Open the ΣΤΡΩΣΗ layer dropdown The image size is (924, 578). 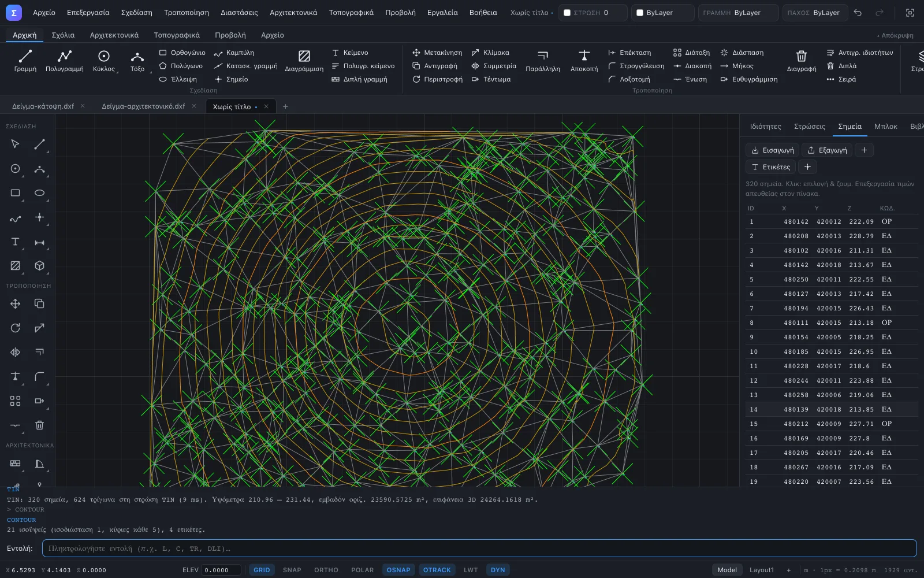point(593,13)
